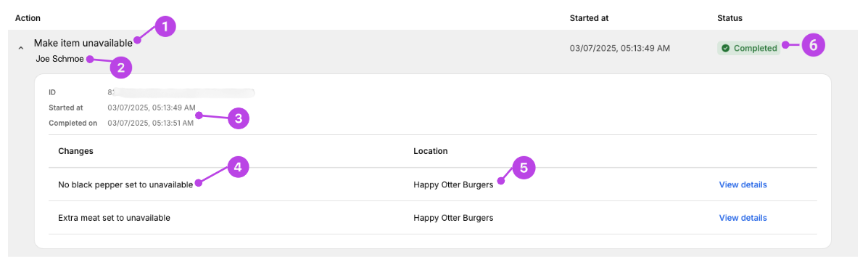Click annotation marker number 3

238,118
